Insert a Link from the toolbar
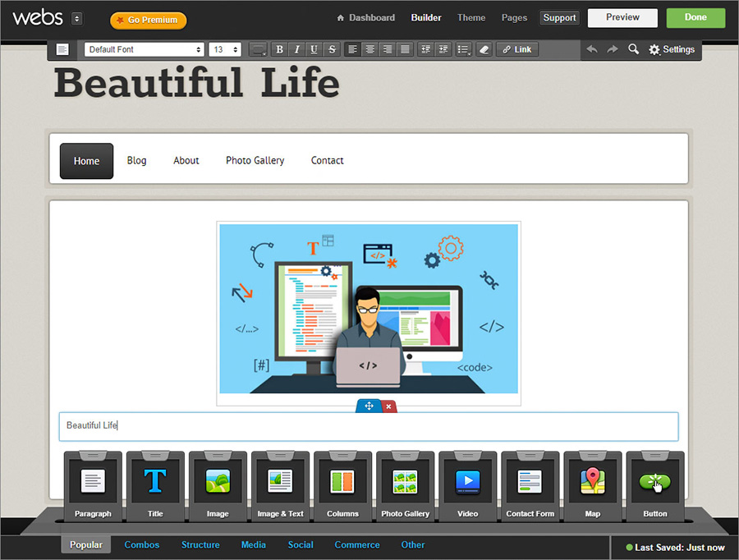739x560 pixels. tap(517, 49)
